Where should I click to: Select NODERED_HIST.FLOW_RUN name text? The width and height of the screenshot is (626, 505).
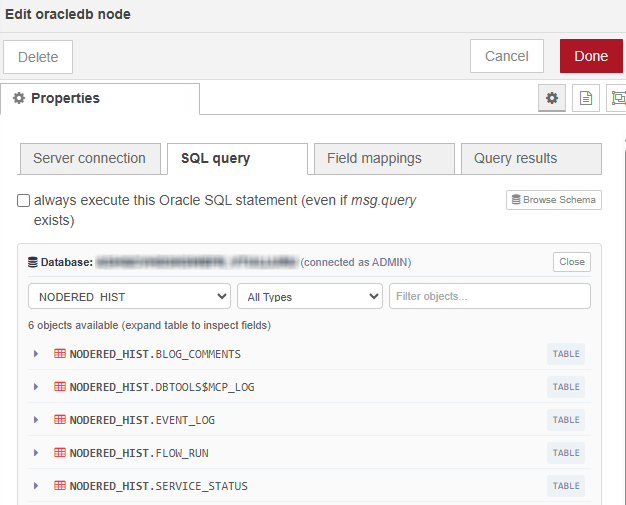(139, 453)
